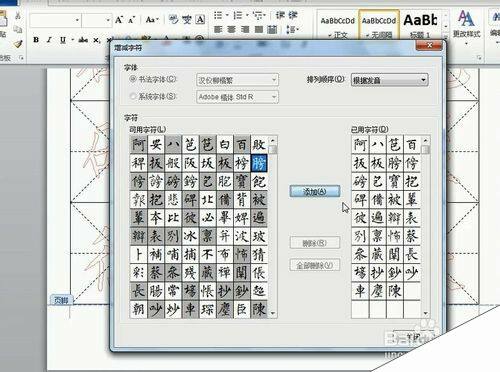
Task: Toggle italic formatting in the ribbon
Action: (49, 40)
